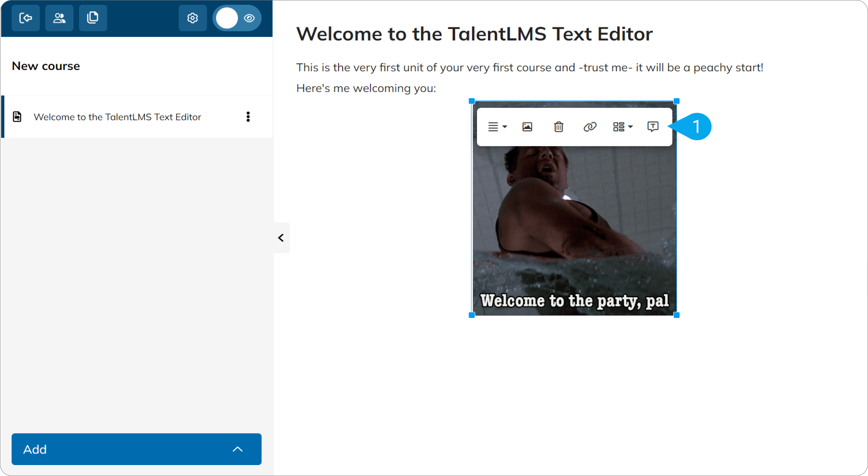Click the exit course editor icon
This screenshot has height=476, width=868.
26,18
